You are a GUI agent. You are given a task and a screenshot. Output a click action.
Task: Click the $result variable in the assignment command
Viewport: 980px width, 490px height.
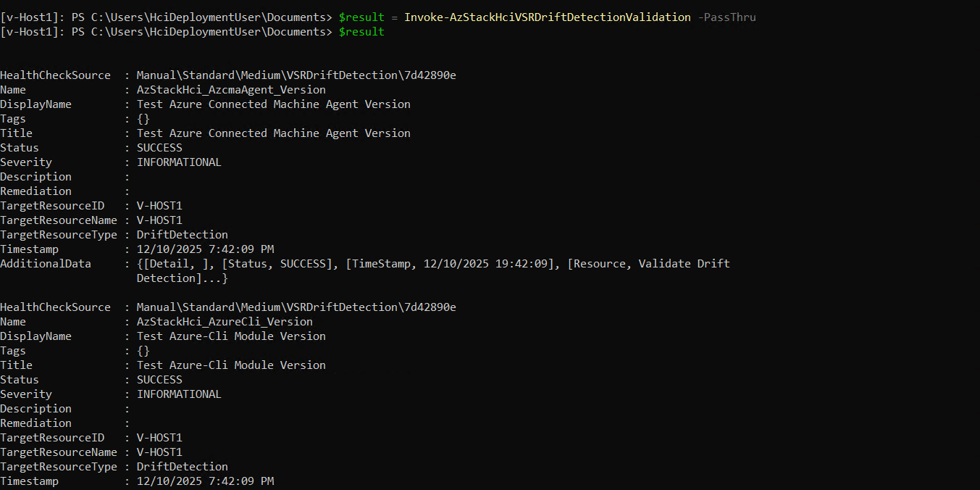click(361, 17)
